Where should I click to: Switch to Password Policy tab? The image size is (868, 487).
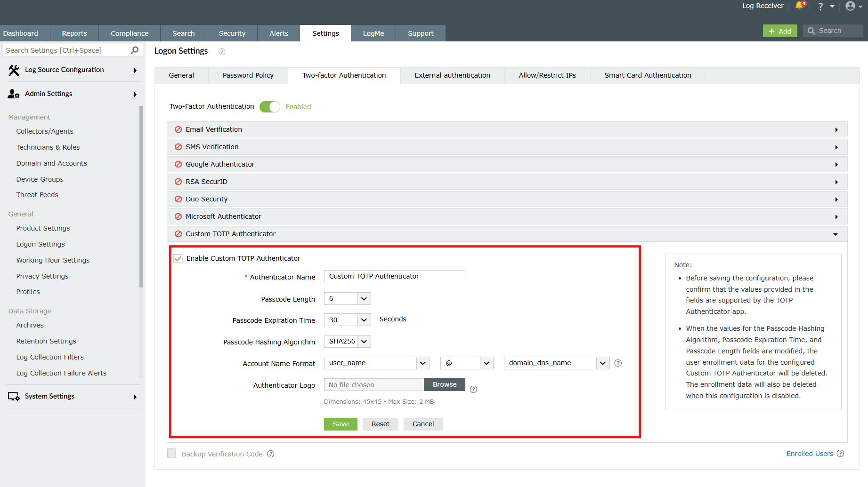click(248, 75)
